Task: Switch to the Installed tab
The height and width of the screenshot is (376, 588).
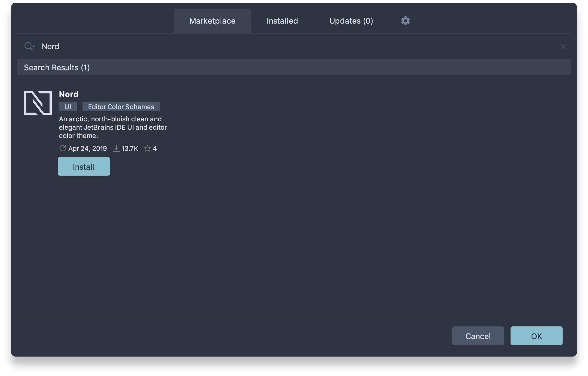Action: click(282, 21)
